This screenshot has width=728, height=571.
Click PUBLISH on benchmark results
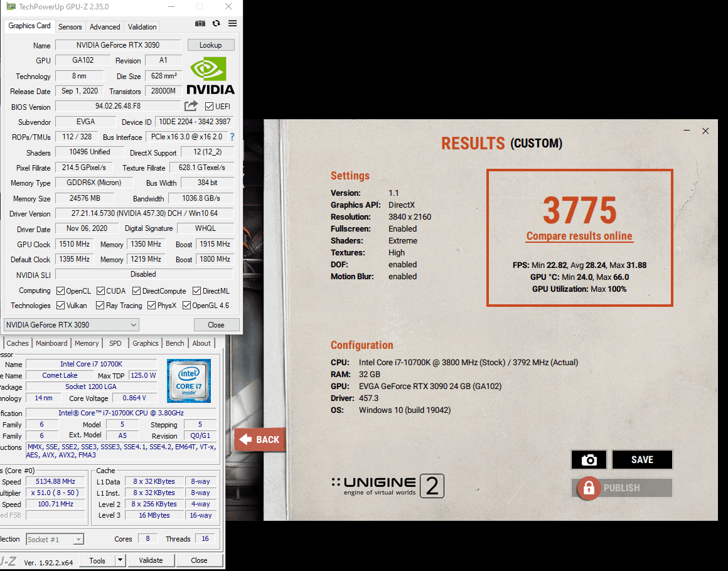[622, 488]
